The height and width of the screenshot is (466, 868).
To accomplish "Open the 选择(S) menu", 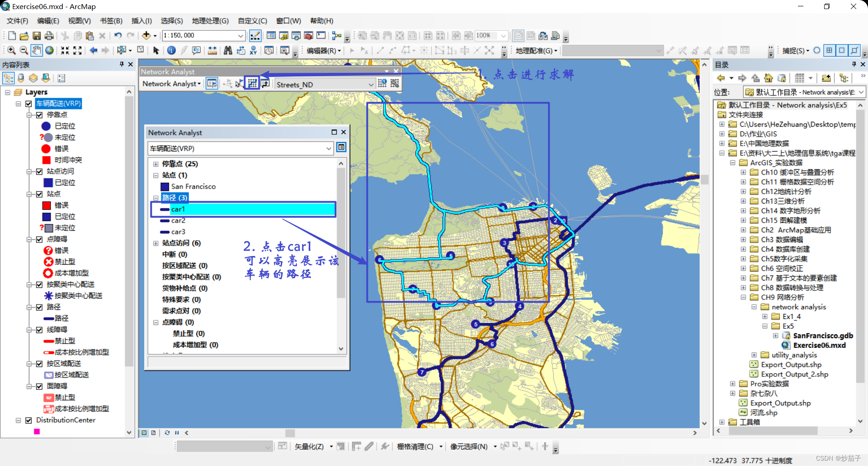I will click(171, 20).
